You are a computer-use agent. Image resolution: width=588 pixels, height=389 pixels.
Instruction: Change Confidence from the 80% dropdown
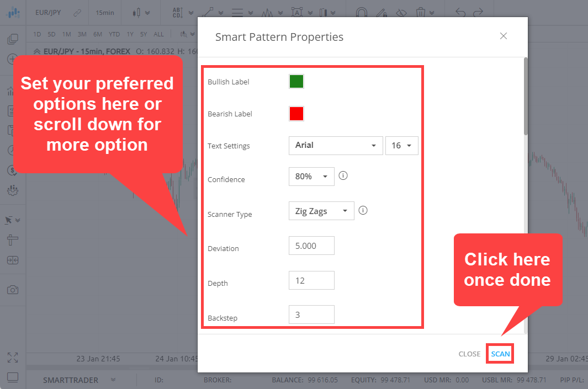311,175
